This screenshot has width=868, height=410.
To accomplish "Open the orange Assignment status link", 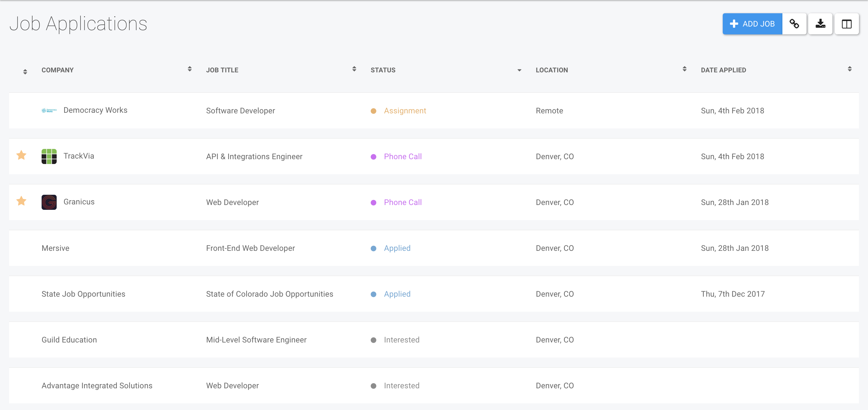I will point(405,111).
